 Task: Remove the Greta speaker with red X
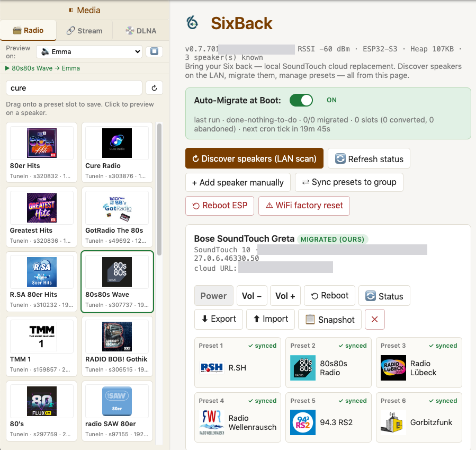375,319
